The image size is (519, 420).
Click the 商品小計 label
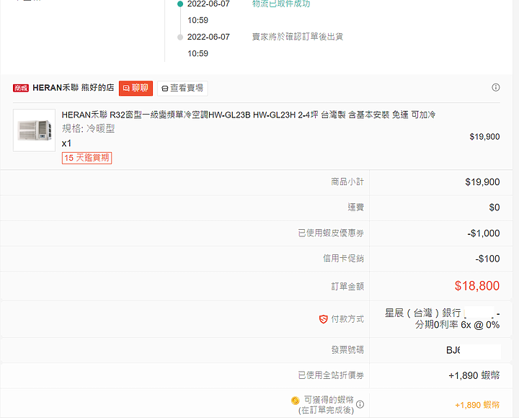pos(347,182)
